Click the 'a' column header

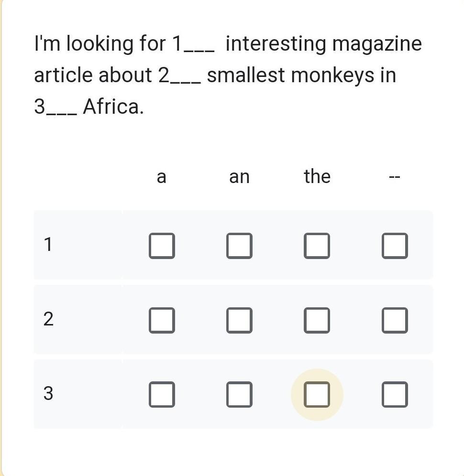coord(161,177)
